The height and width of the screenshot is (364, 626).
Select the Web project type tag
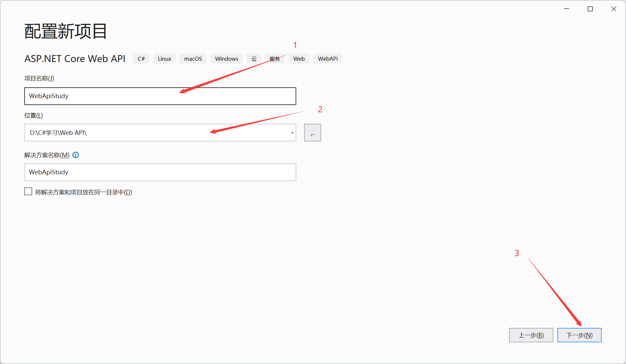coord(299,59)
